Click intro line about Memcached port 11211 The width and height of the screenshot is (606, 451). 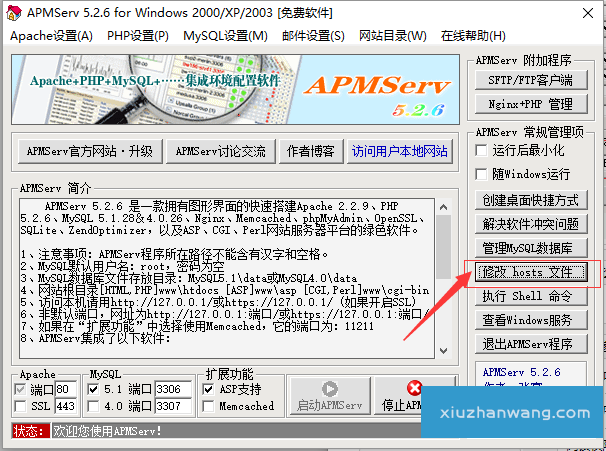point(197,327)
